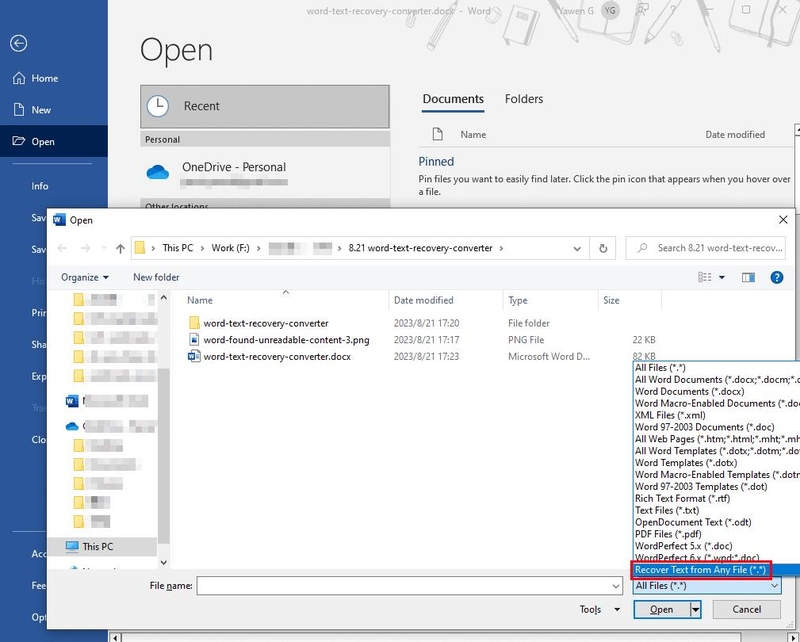Click the search box in dialog
Screen dimensions: 800x642
(x=705, y=248)
